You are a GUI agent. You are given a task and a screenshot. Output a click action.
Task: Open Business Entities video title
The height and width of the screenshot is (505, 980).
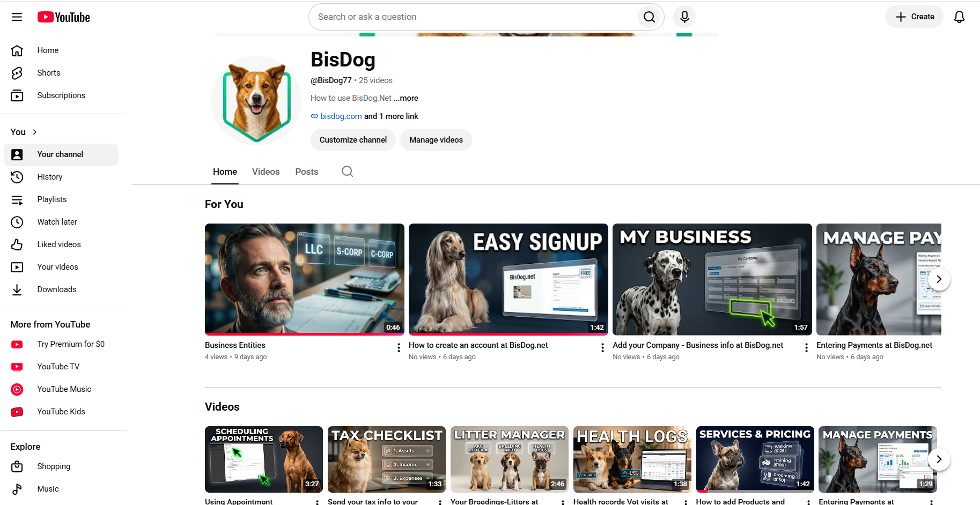click(235, 345)
